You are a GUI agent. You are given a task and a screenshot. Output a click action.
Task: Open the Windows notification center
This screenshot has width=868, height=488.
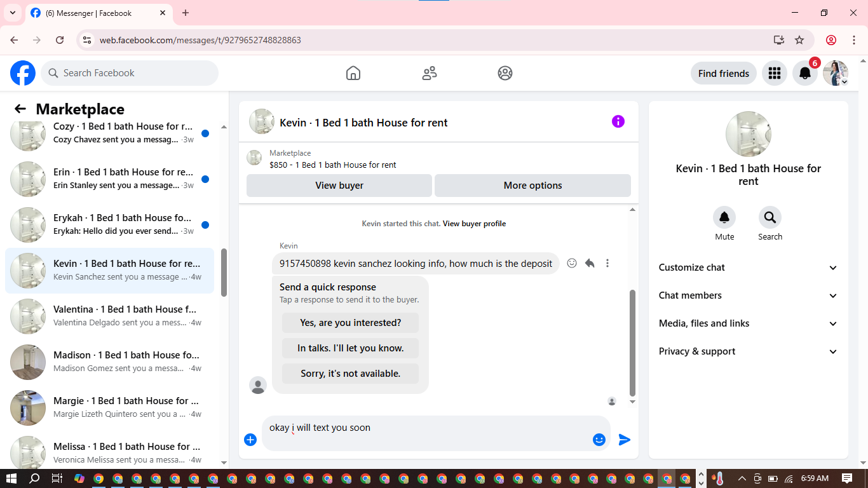tap(847, 478)
